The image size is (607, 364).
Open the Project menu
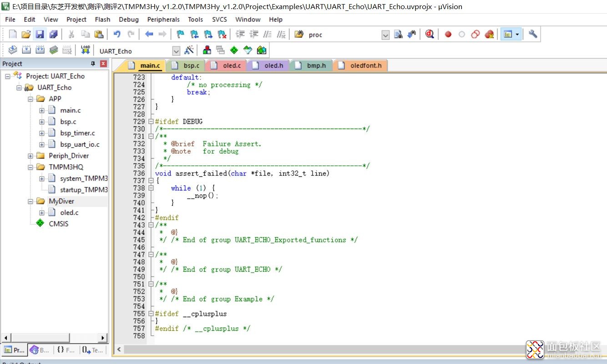click(x=76, y=20)
